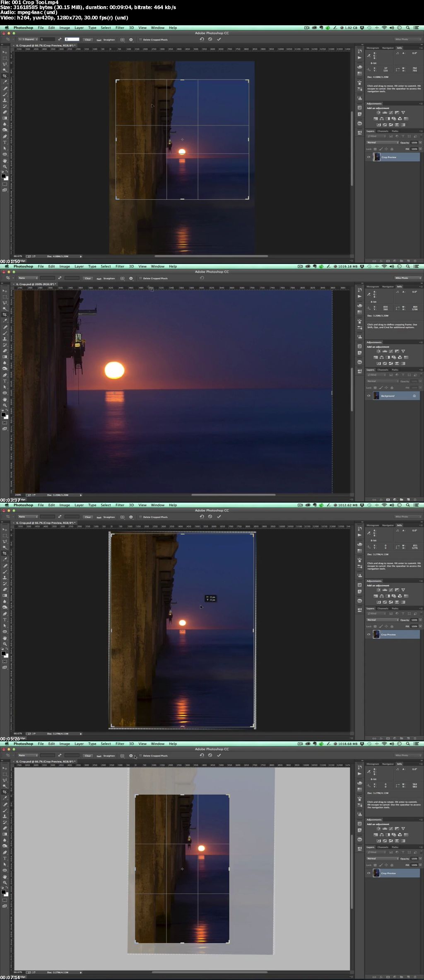Click Straighten button in the 00:07:14 frame
424x980 pixels.
point(106,756)
